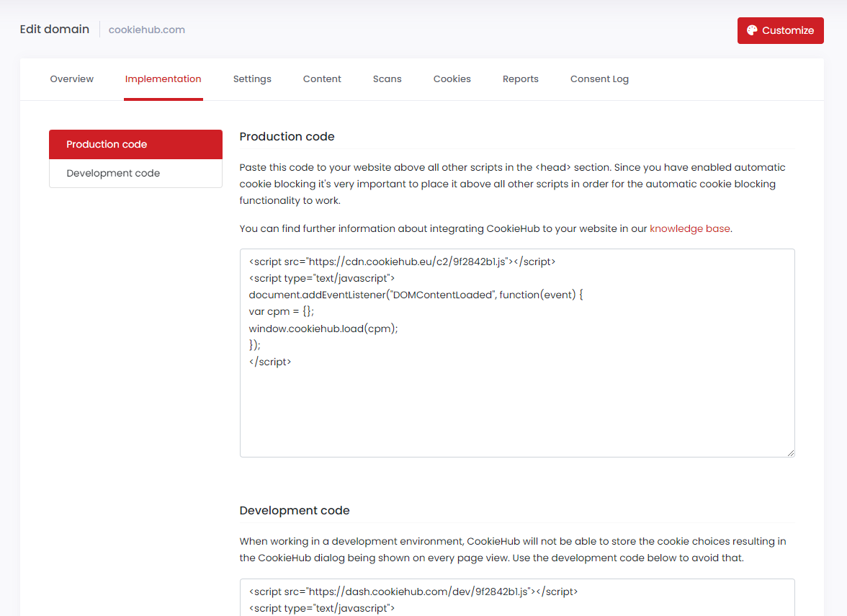The image size is (847, 616).
Task: View the Cookies tab
Action: pos(452,79)
